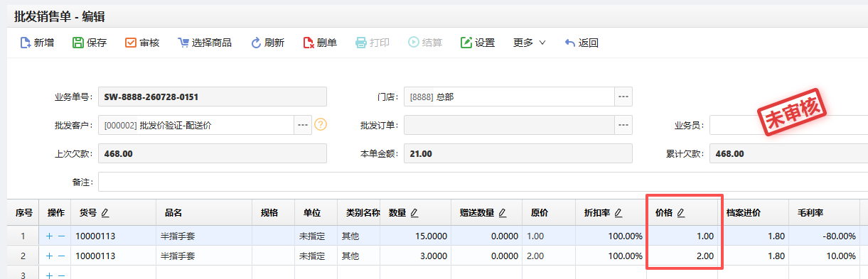Open 选择商品 product selector
This screenshot has width=868, height=279.
[205, 43]
